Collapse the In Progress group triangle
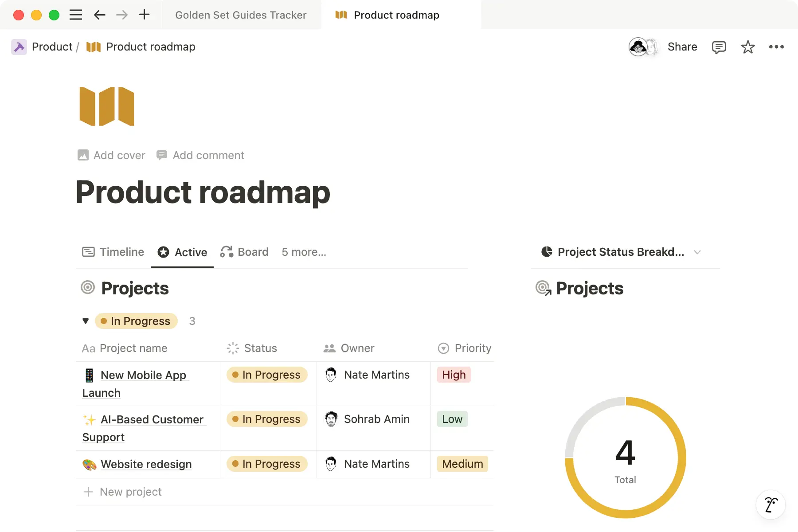798x532 pixels. point(86,321)
